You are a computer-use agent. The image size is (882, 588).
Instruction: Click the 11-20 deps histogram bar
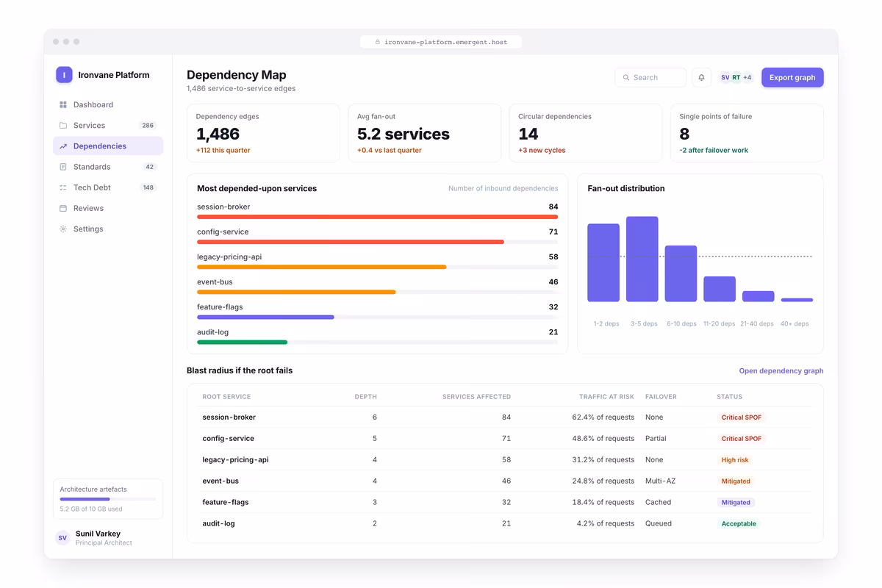click(x=720, y=289)
